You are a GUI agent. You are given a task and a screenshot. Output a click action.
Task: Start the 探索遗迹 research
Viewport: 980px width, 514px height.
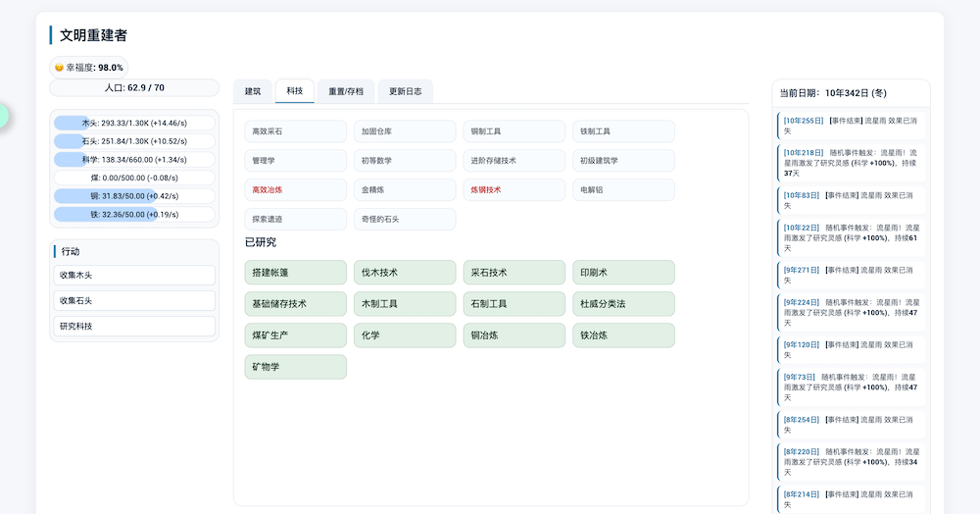(x=295, y=219)
